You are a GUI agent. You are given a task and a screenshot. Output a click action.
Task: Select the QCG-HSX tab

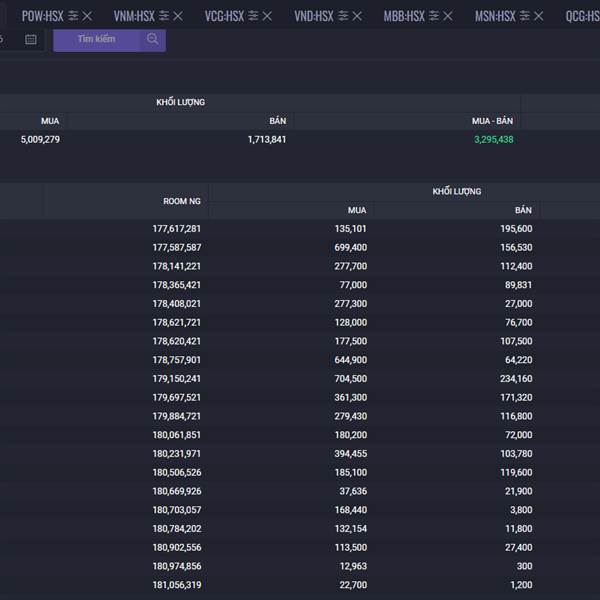[582, 16]
